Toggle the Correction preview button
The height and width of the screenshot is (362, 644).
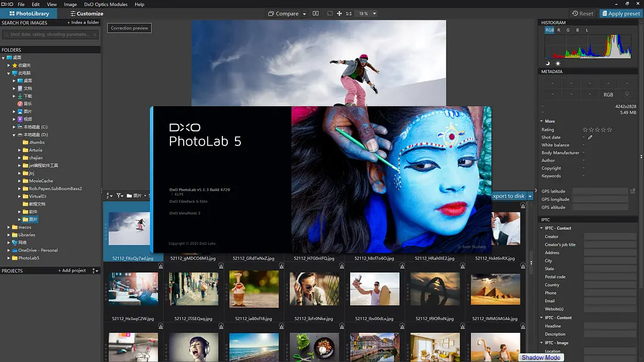129,28
